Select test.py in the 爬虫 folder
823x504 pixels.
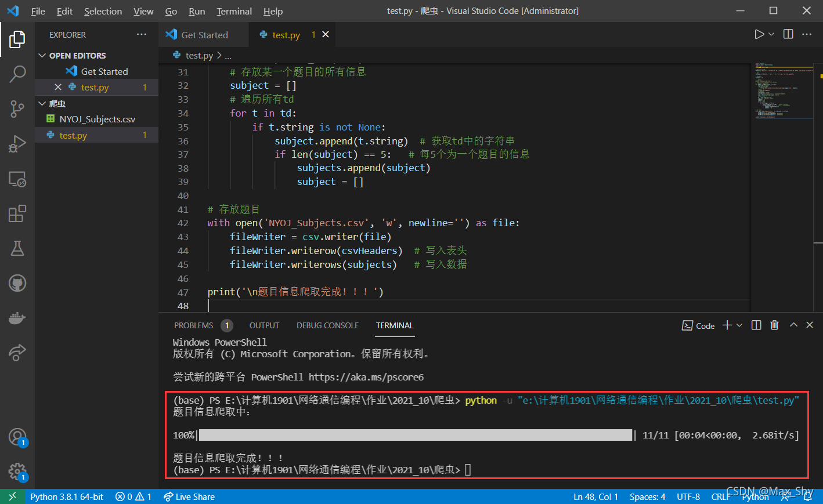96,135
